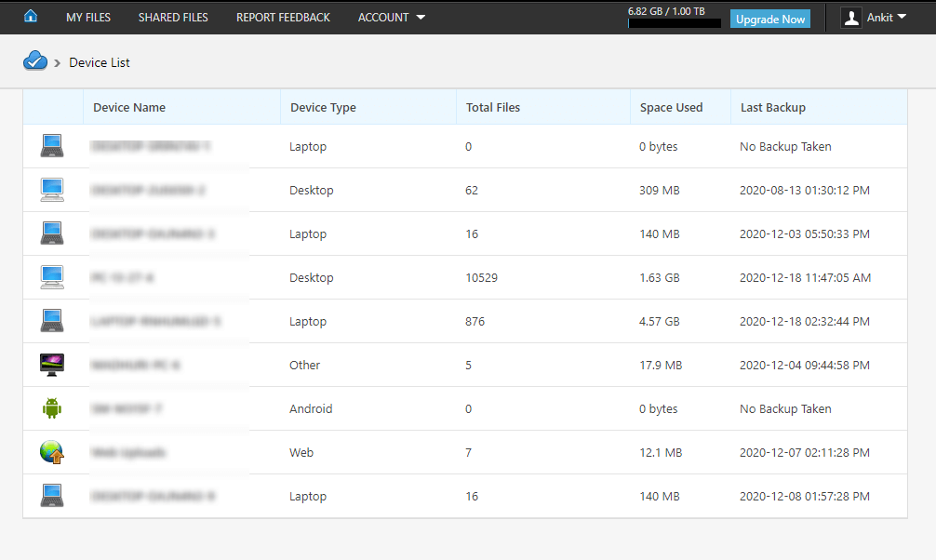Open the REPORT FEEDBACK page
936x560 pixels.
click(283, 18)
